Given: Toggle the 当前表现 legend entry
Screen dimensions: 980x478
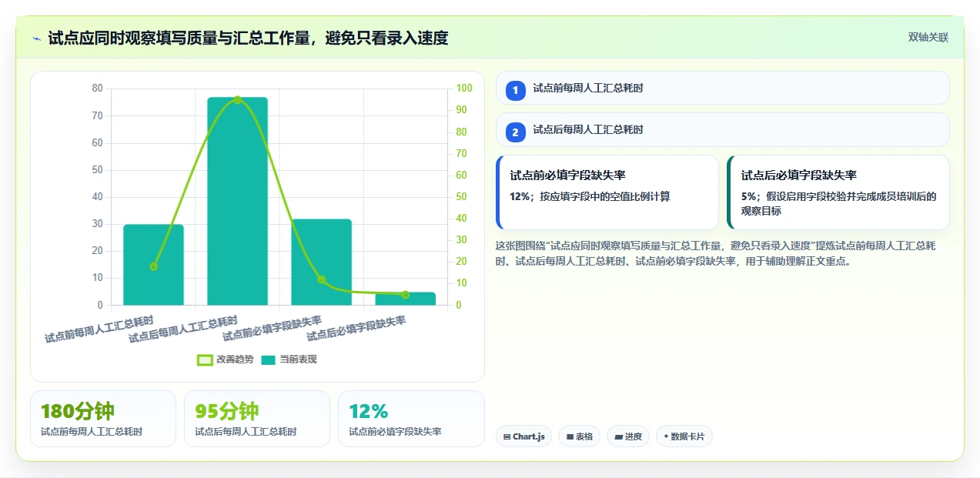Looking at the screenshot, I should point(289,359).
